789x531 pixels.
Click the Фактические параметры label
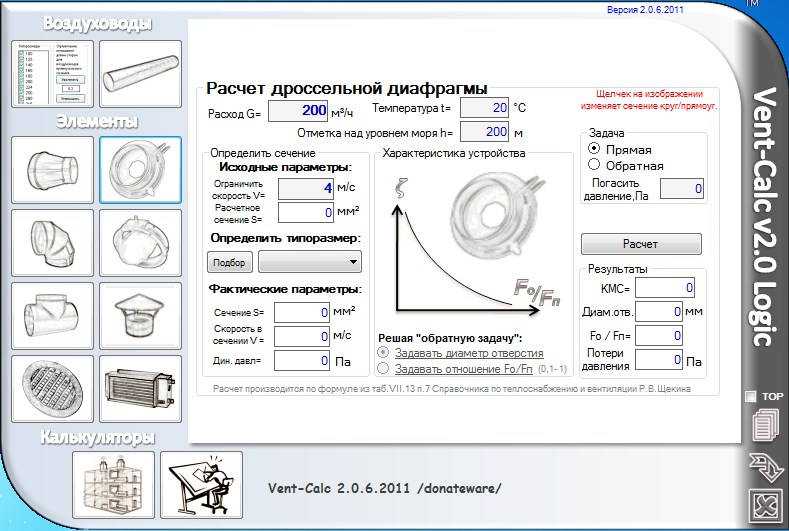(x=285, y=289)
